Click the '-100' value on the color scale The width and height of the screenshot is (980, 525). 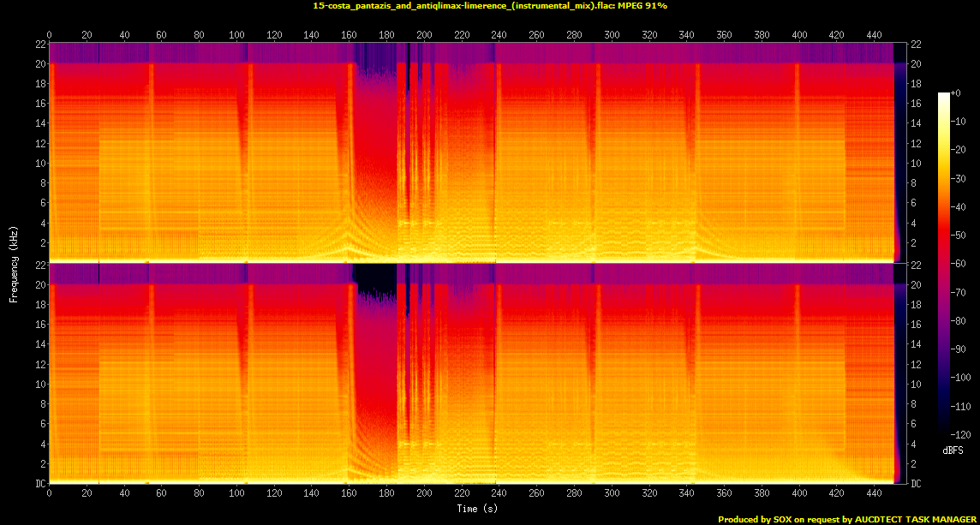click(x=960, y=377)
